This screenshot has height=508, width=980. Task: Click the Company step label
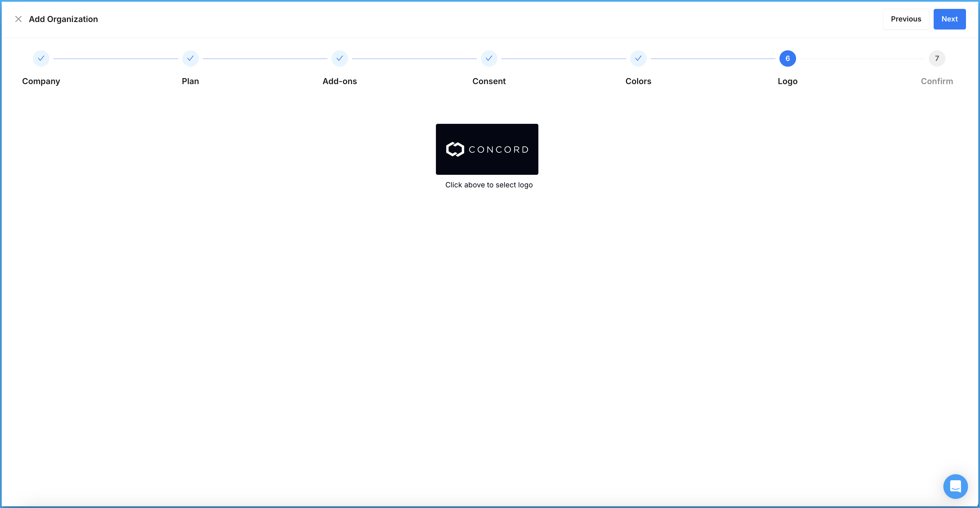pyautogui.click(x=41, y=82)
